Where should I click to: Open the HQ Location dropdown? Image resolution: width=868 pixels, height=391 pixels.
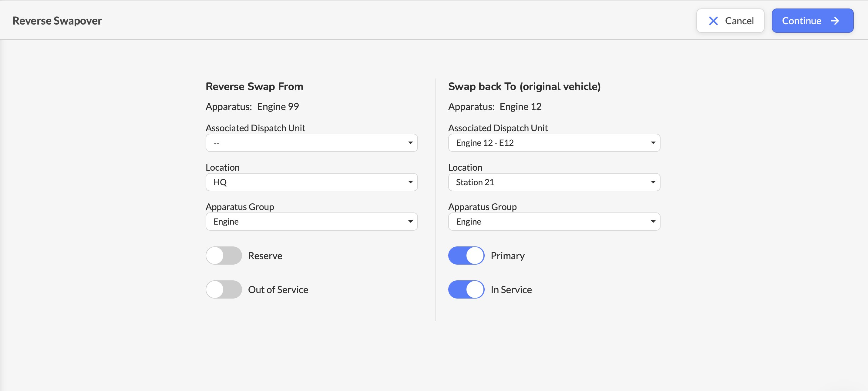click(x=311, y=182)
